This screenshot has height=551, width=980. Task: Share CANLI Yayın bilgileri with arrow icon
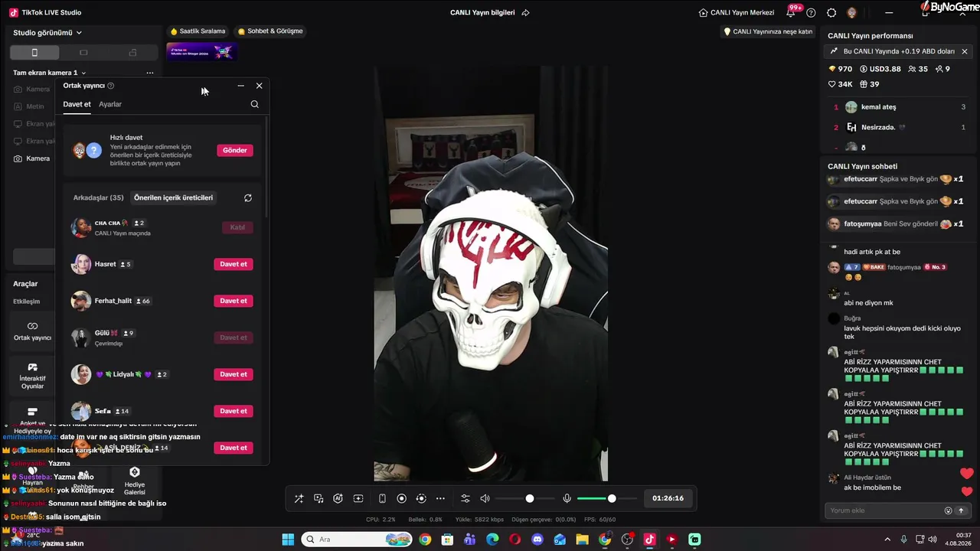click(525, 12)
